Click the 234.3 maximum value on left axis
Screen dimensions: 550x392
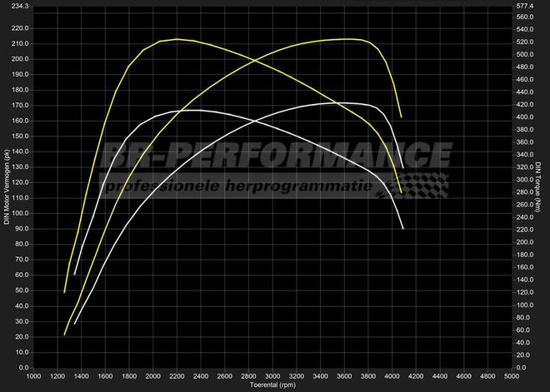click(x=18, y=6)
